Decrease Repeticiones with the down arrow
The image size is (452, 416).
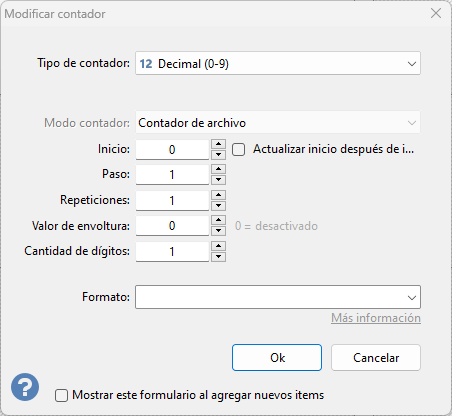pyautogui.click(x=218, y=205)
